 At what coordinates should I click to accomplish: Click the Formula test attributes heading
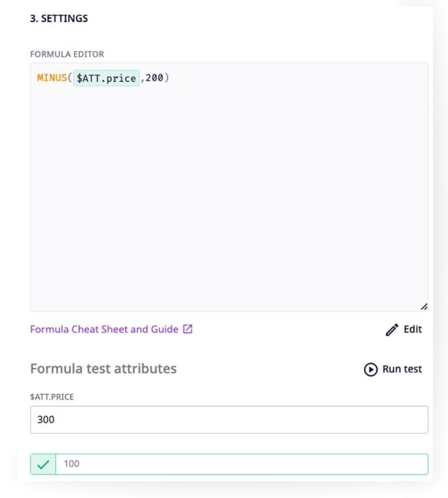pyautogui.click(x=103, y=368)
